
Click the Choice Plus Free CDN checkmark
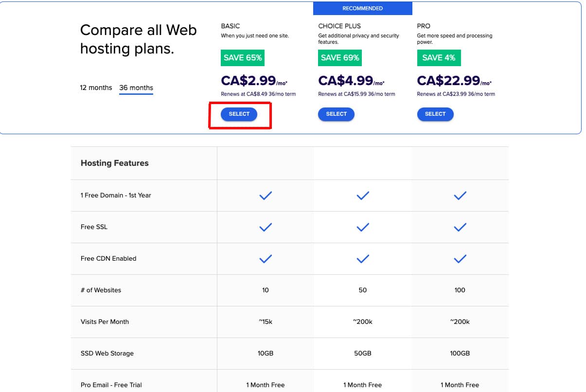(x=362, y=259)
